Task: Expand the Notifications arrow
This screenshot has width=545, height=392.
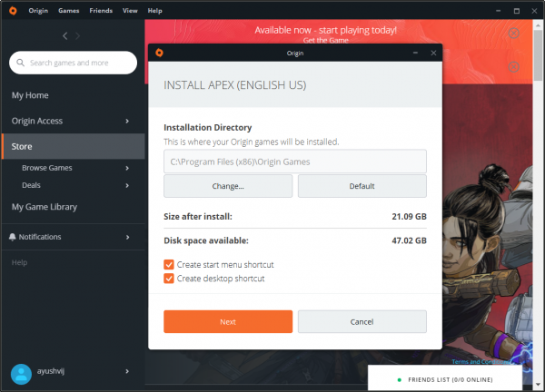Action: click(x=127, y=237)
